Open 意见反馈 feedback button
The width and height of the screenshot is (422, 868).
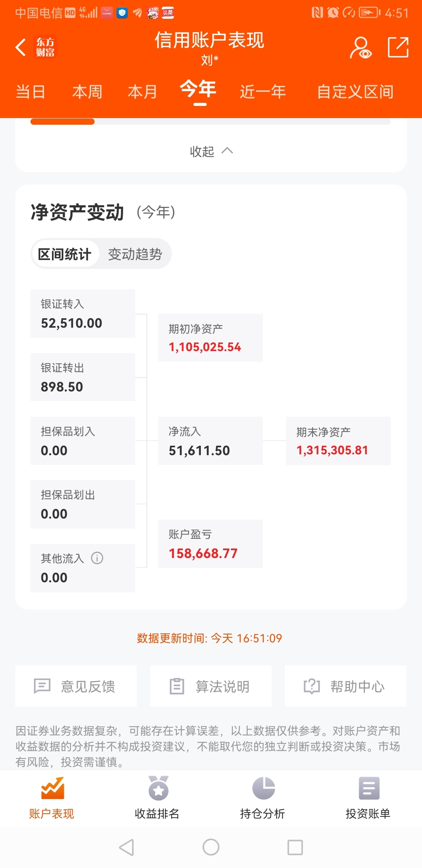tap(76, 686)
